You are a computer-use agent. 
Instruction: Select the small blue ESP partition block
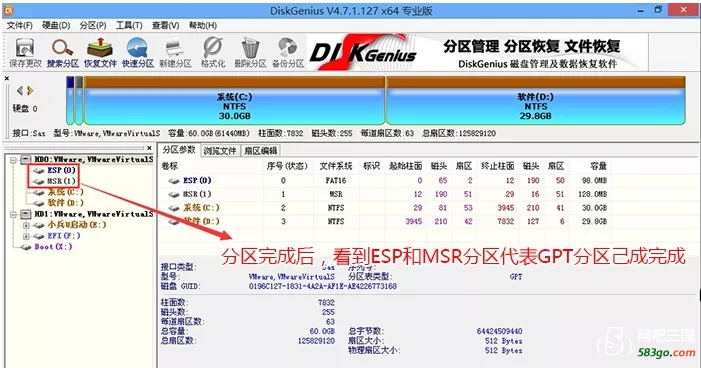[70, 101]
